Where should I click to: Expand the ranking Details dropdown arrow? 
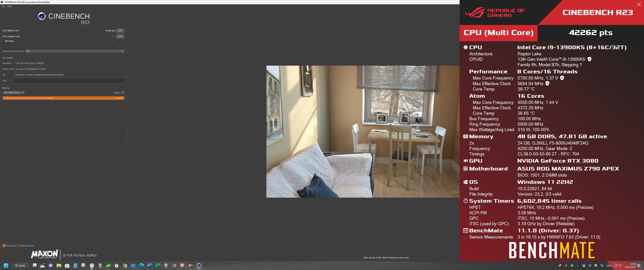click(122, 93)
